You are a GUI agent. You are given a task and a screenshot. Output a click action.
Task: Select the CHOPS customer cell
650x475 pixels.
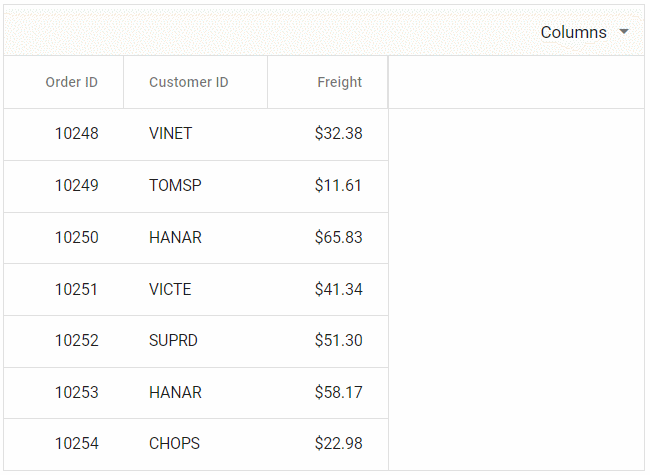175,444
